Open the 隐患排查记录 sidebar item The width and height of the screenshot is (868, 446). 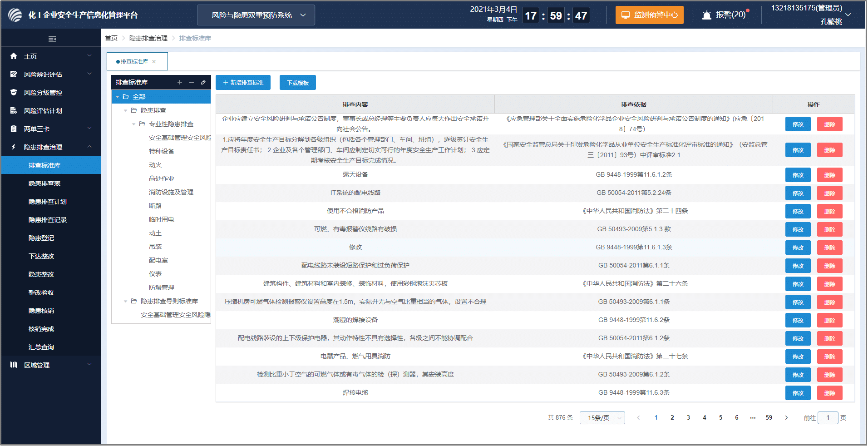(51, 220)
